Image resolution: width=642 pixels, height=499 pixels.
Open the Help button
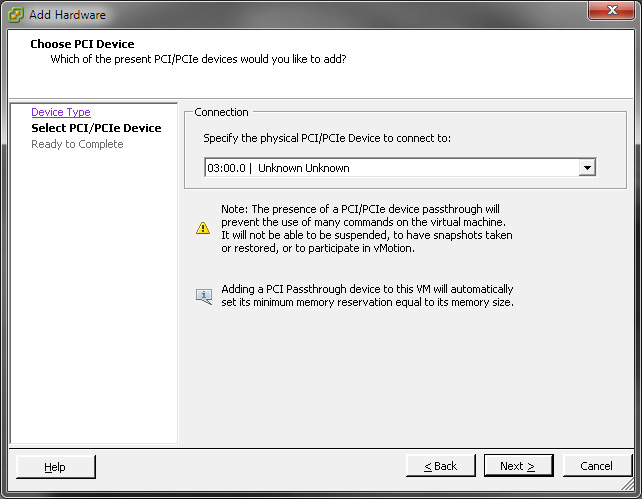tap(56, 467)
